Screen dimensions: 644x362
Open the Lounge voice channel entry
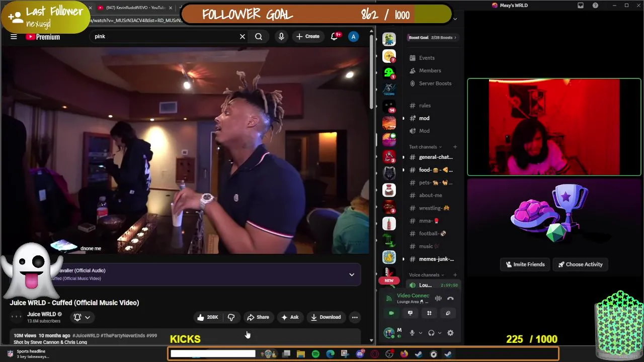pos(434,285)
